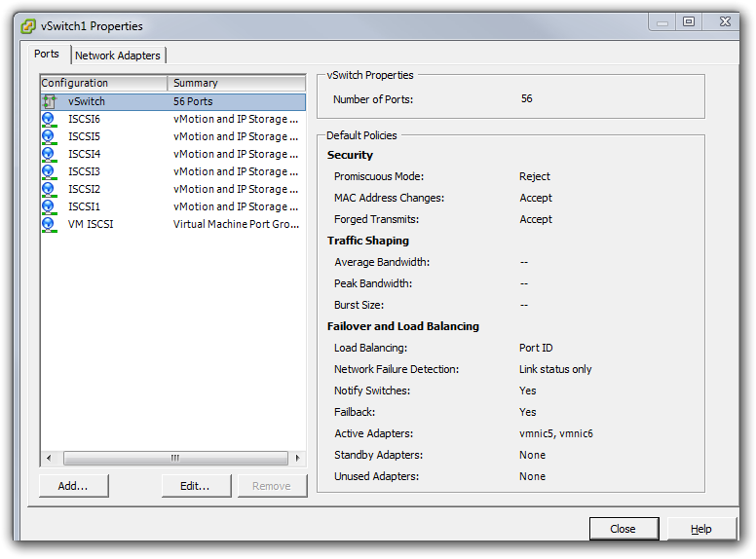Click the ISCSI2 port group globe icon
The image size is (756, 559).
click(x=49, y=189)
